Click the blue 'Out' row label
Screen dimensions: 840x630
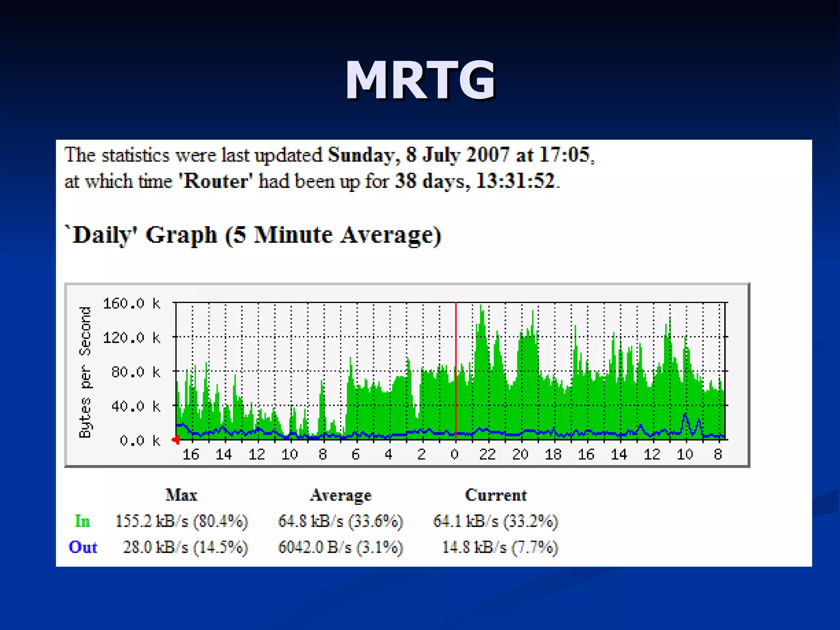coord(83,547)
